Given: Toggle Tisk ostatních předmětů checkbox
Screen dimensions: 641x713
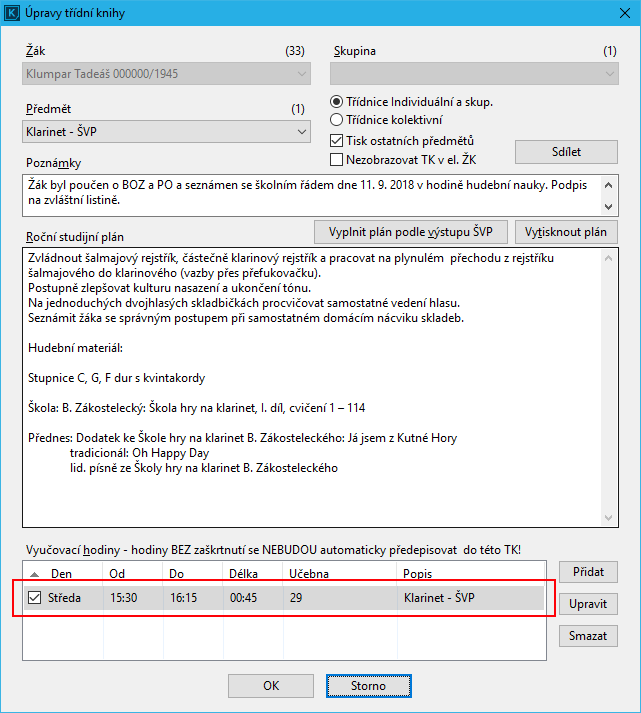Looking at the screenshot, I should pos(337,141).
